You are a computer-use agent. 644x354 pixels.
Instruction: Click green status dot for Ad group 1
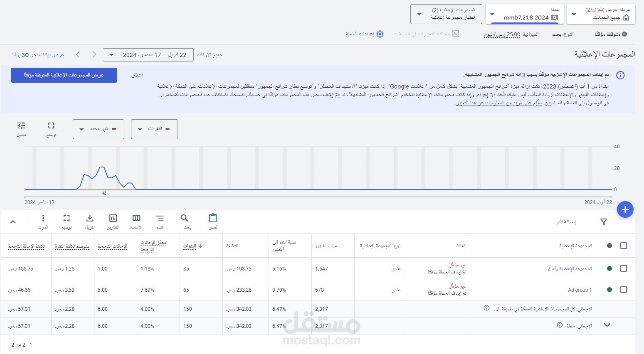609,290
